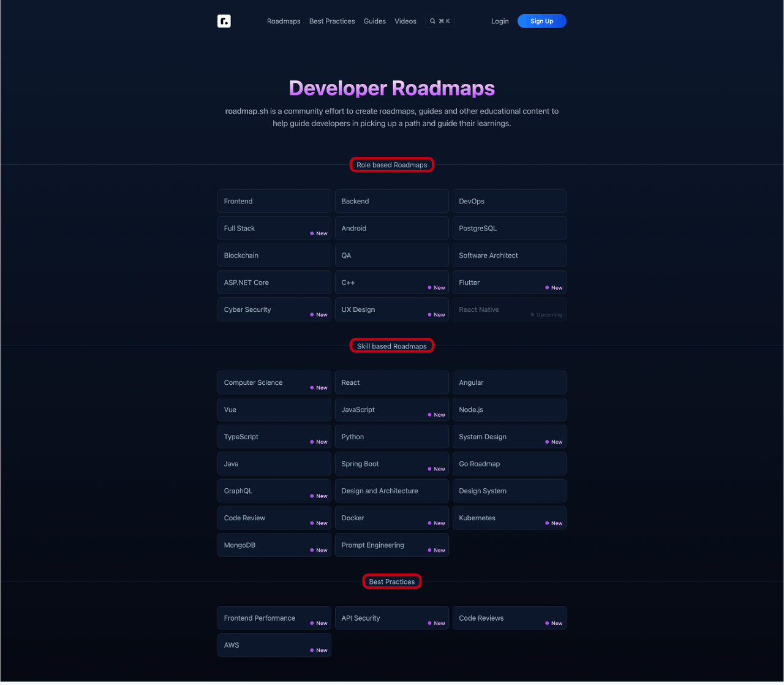This screenshot has width=784, height=685.
Task: Open the Videos nav item
Action: pyautogui.click(x=405, y=21)
